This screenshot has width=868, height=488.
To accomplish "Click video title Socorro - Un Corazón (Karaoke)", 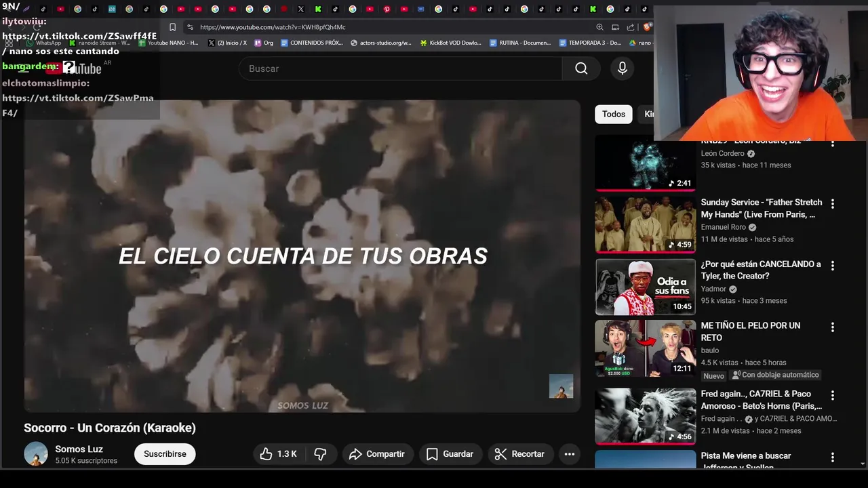I will pos(110,428).
